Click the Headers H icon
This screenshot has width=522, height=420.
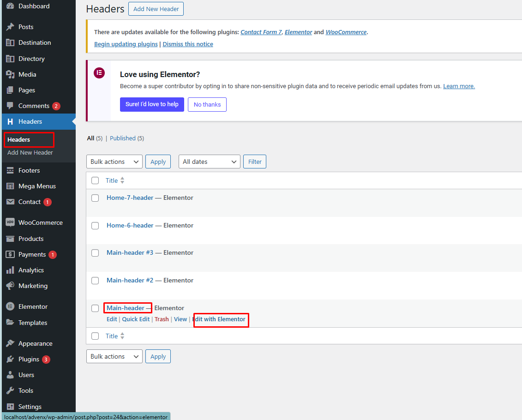[10, 121]
